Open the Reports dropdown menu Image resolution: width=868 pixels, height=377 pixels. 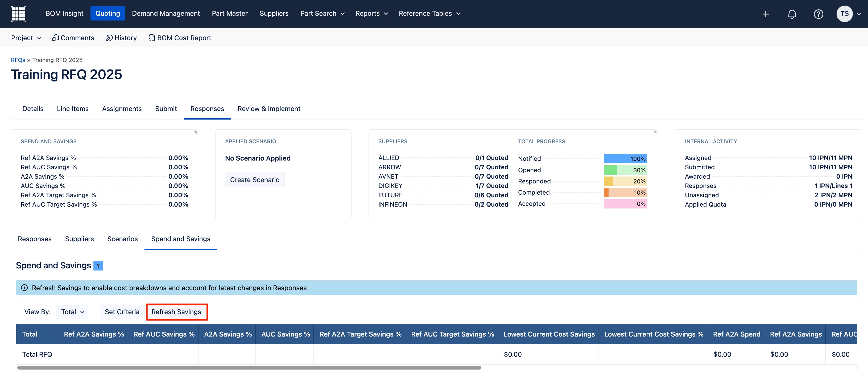[372, 14]
